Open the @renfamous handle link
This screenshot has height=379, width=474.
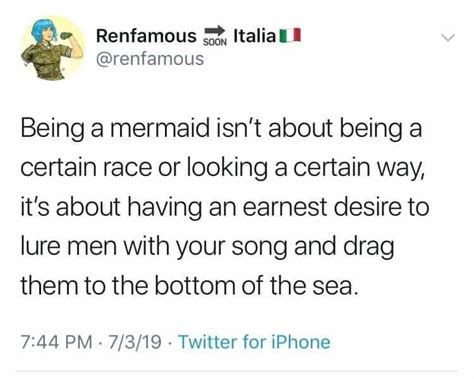coord(150,59)
